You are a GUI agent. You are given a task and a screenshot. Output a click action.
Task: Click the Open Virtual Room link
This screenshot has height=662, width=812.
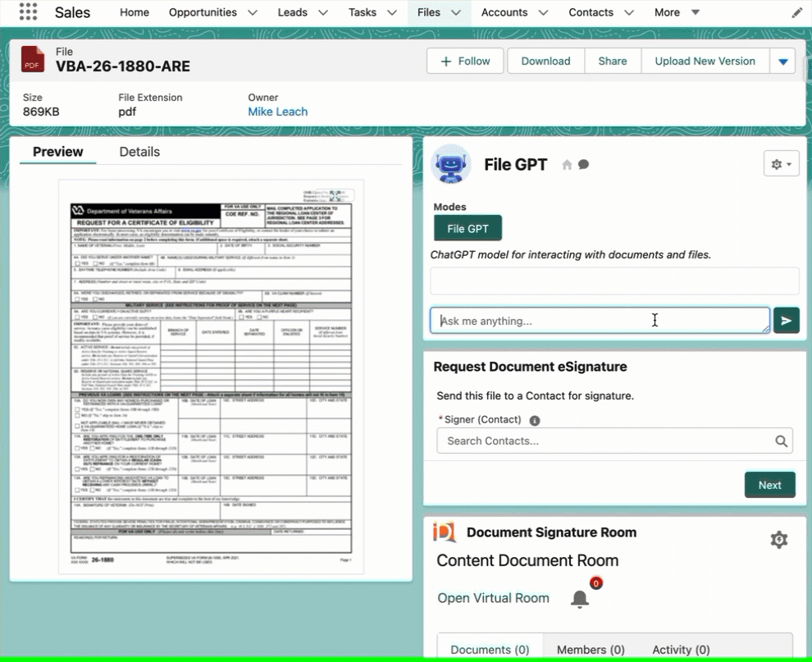pos(493,598)
